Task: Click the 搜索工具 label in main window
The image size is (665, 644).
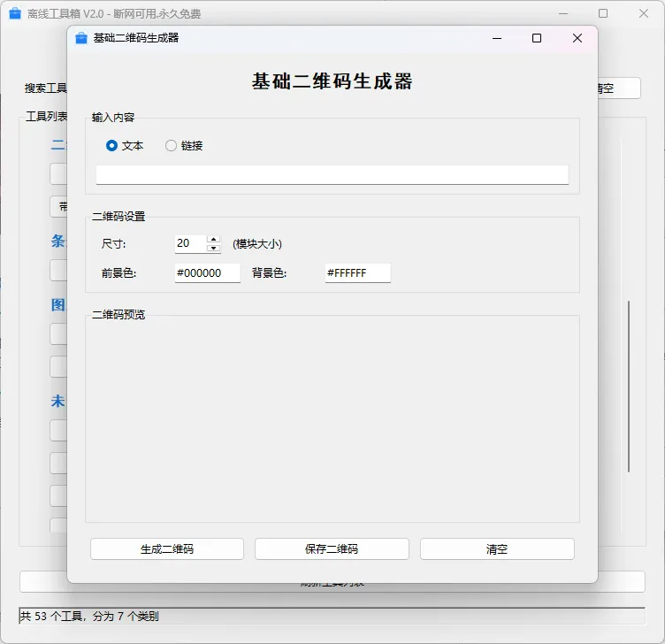Action: 46,88
